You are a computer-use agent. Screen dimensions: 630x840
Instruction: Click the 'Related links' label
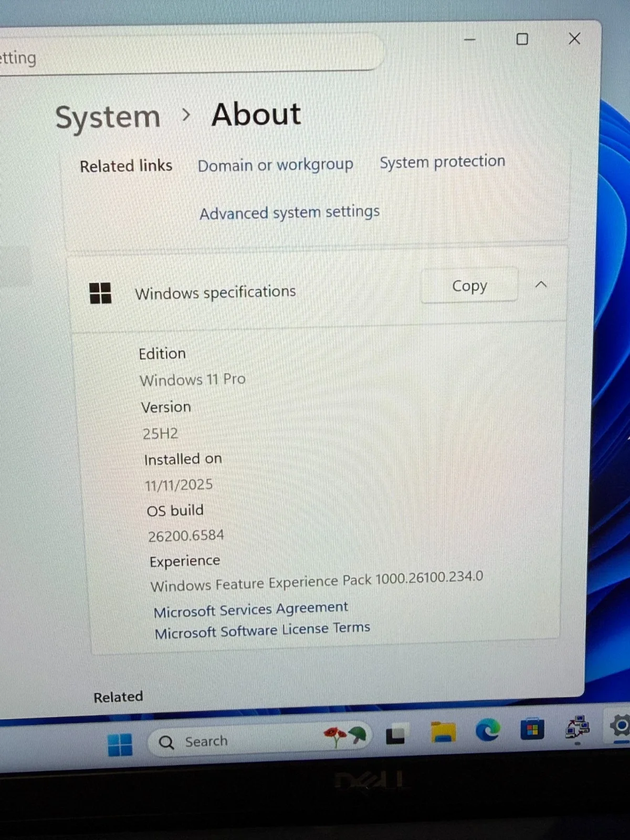point(126,166)
